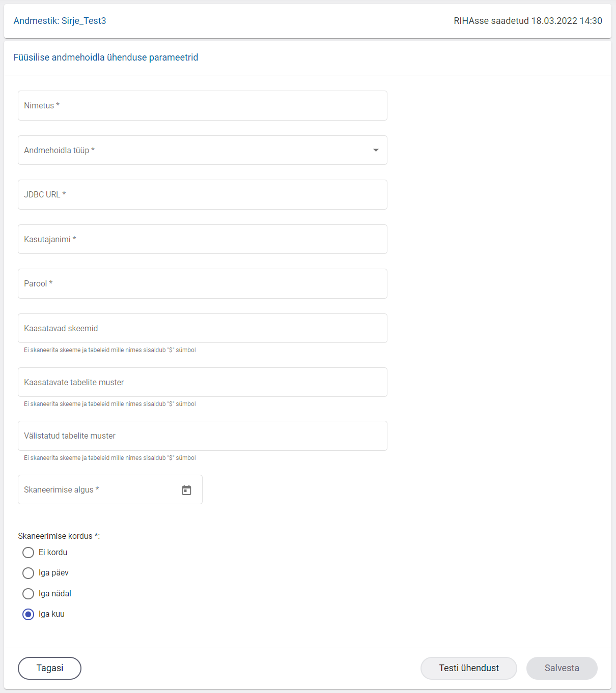Expand the Andmehoidla tüüp dropdown arrow
Image resolution: width=616 pixels, height=693 pixels.
376,150
